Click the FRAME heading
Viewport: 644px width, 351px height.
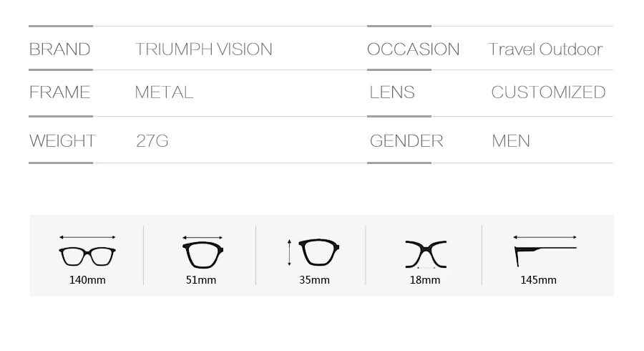pyautogui.click(x=59, y=92)
